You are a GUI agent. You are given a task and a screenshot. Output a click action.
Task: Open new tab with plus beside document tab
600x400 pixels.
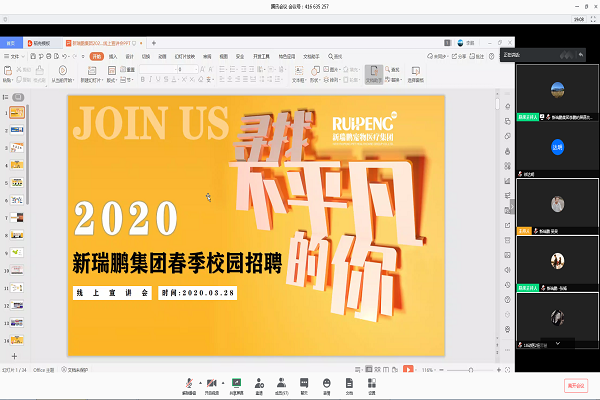click(153, 44)
